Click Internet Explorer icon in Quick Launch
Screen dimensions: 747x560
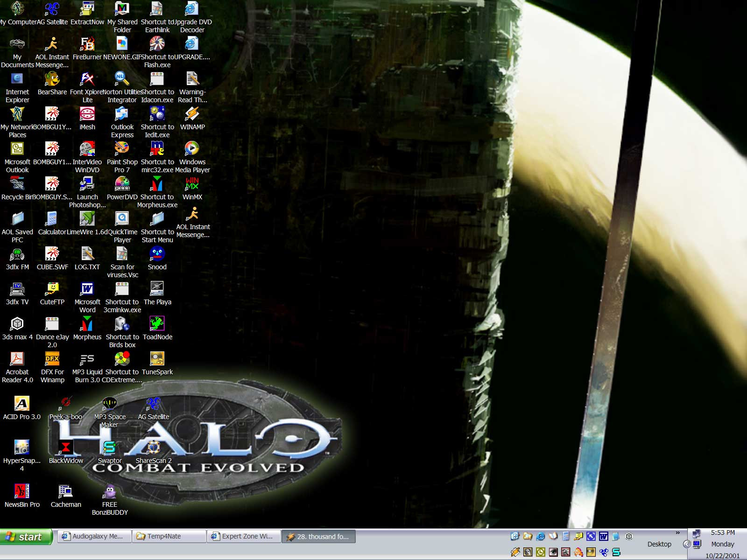(540, 536)
